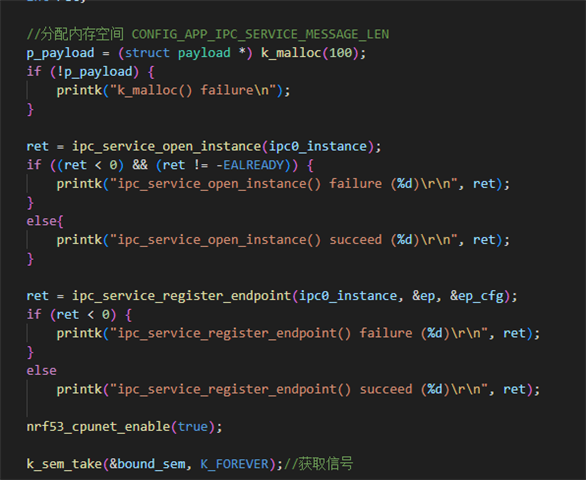The width and height of the screenshot is (586, 480).
Task: Click ipc_service_register_endpoint function call
Action: click(x=181, y=296)
